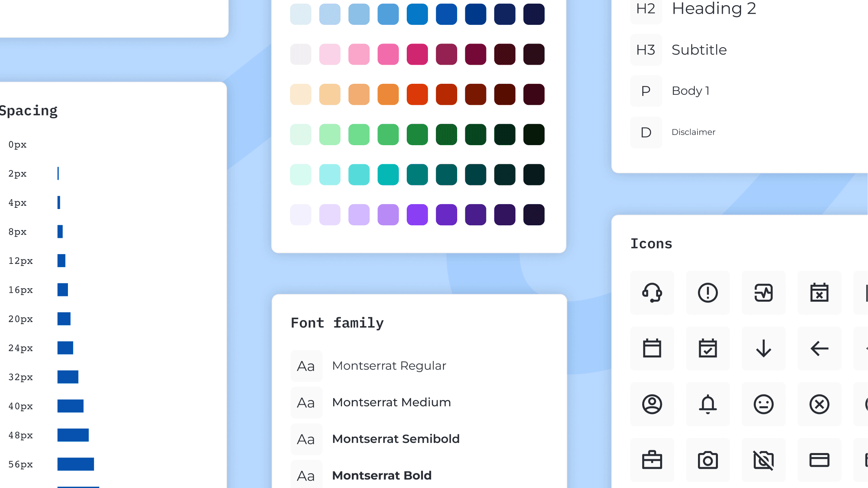Select the user profile circle icon
Viewport: 868px width, 488px height.
(652, 404)
